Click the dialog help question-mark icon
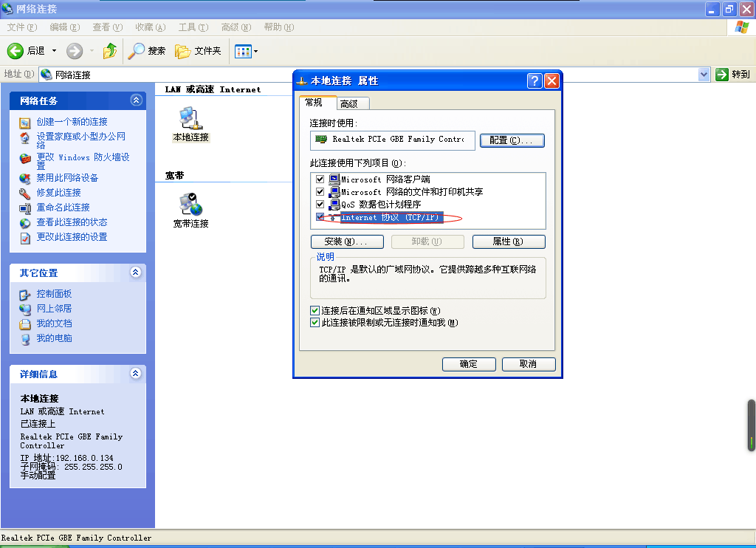 [535, 81]
